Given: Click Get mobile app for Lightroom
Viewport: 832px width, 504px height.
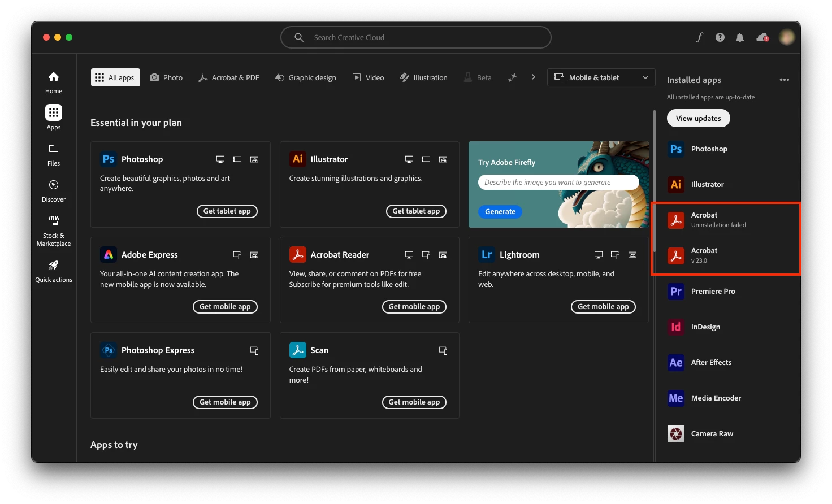Looking at the screenshot, I should pyautogui.click(x=603, y=306).
